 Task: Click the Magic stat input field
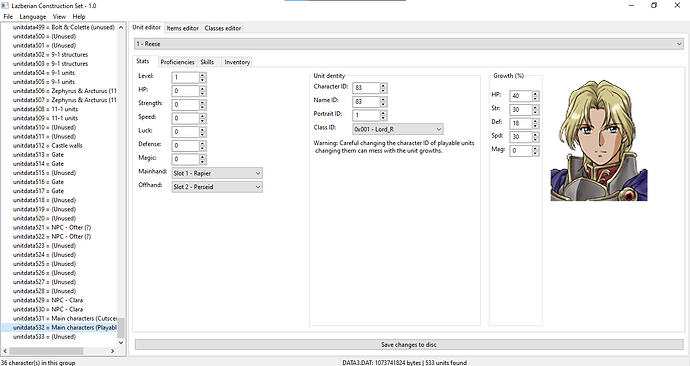pos(185,159)
